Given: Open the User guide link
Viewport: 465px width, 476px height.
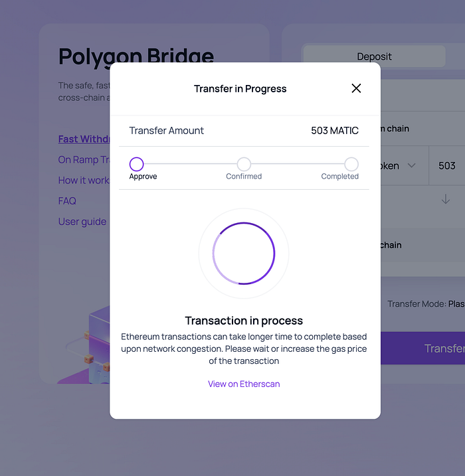Looking at the screenshot, I should (82, 222).
